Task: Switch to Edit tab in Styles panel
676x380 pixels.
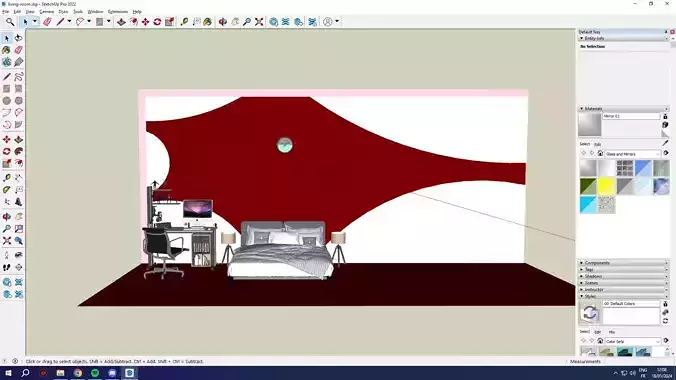Action: [x=597, y=332]
